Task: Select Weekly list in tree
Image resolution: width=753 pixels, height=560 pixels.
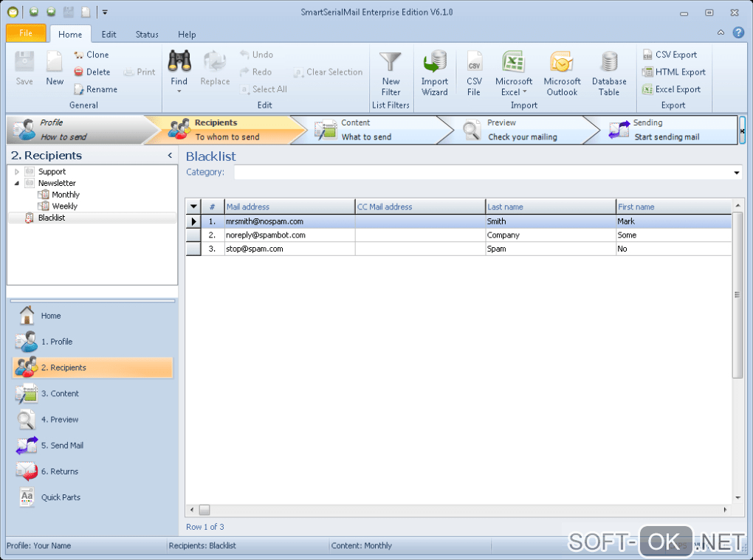Action: tap(64, 207)
